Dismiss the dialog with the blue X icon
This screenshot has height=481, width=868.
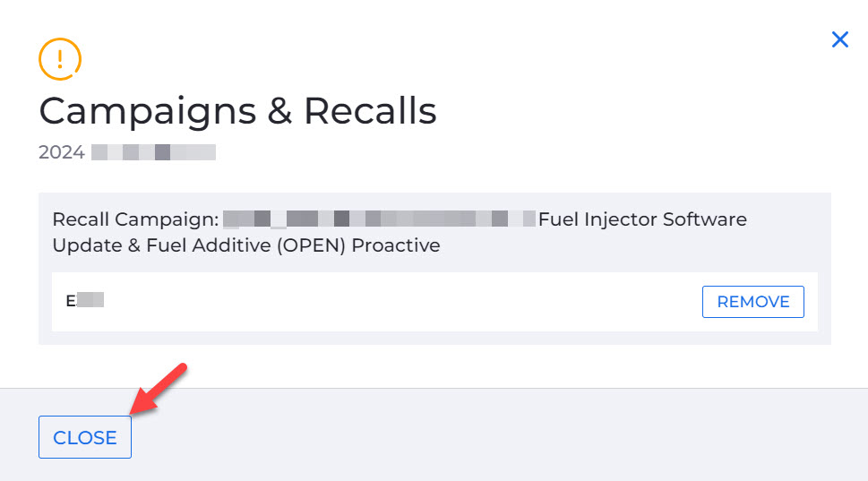[x=839, y=39]
